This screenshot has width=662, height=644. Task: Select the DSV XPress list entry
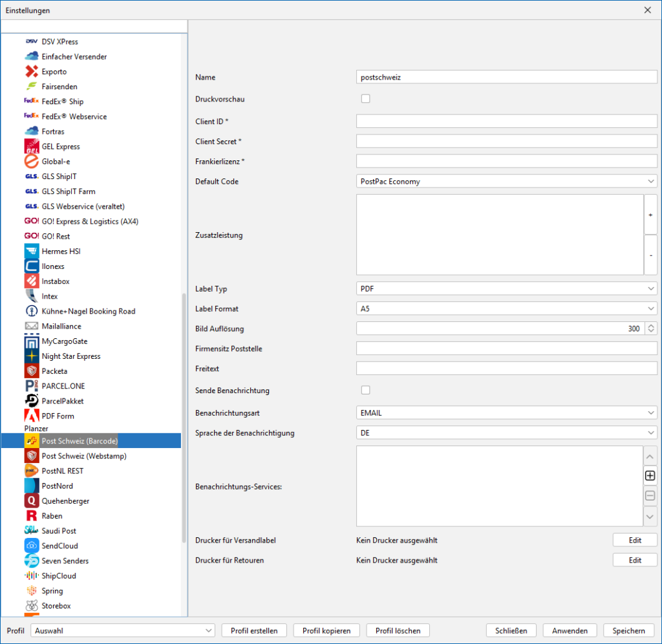(59, 42)
